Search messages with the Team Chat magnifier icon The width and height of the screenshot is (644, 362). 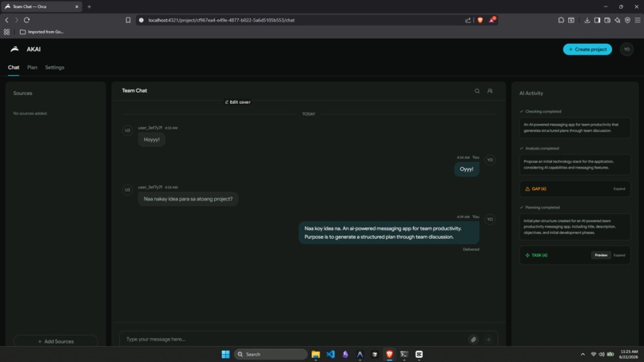pyautogui.click(x=477, y=91)
